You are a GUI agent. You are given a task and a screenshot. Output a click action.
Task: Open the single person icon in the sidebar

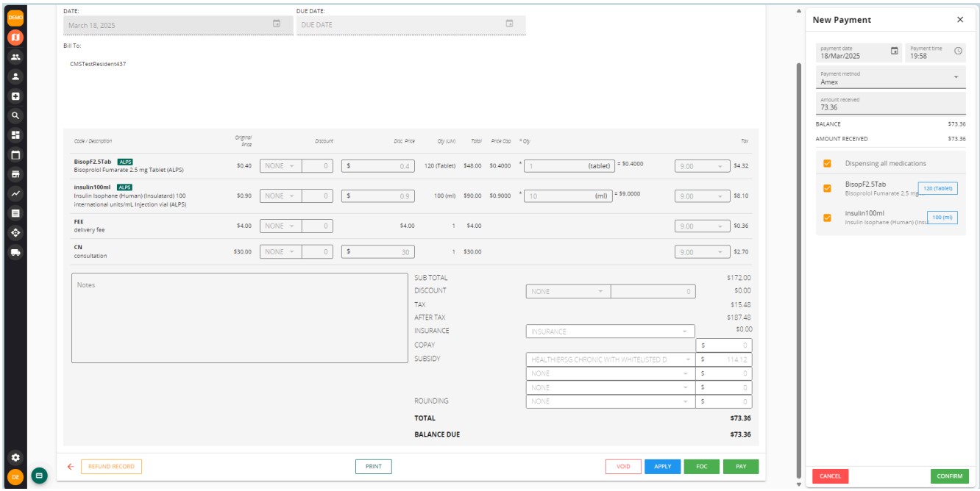point(15,76)
